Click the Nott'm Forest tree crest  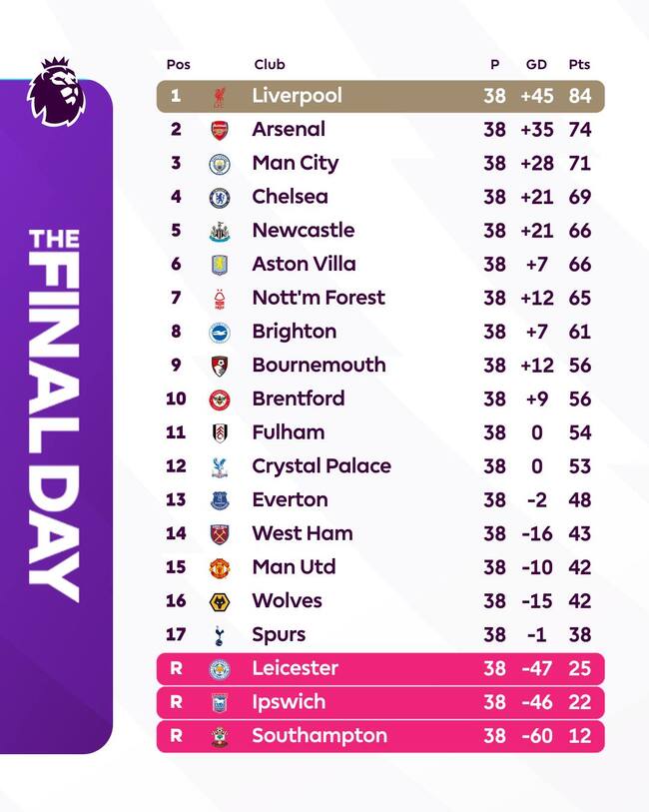[220, 299]
